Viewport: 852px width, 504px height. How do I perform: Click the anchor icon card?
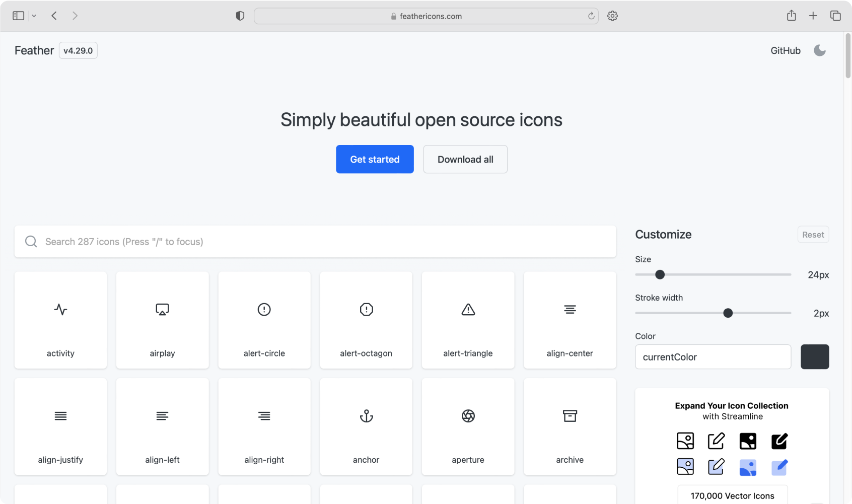pos(366,426)
